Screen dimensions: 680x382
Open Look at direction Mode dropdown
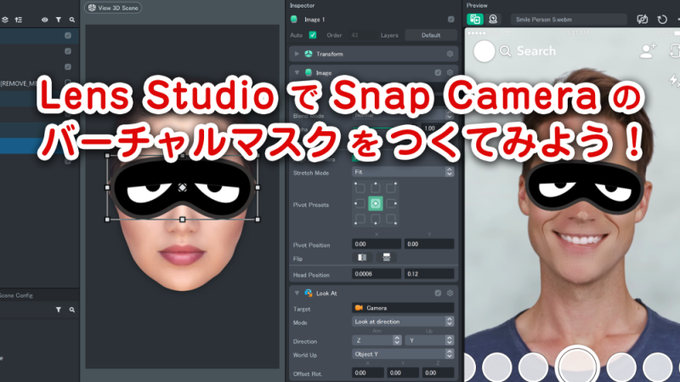point(403,322)
